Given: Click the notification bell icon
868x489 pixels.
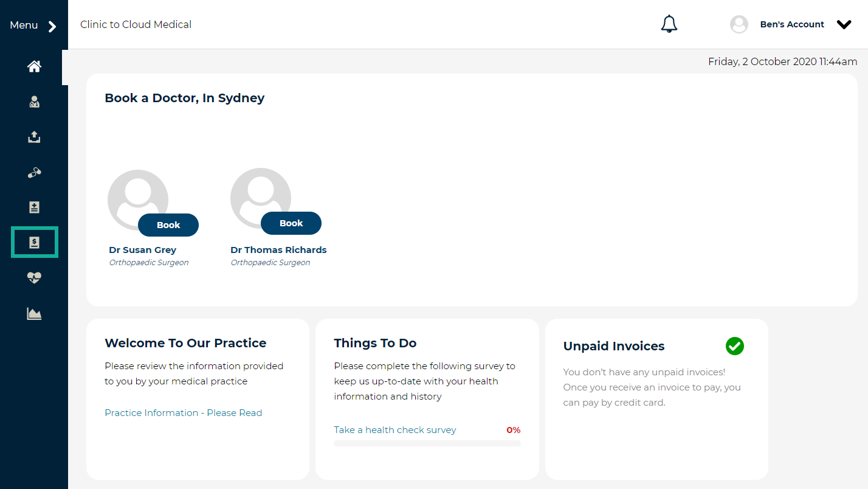Looking at the screenshot, I should pos(669,23).
